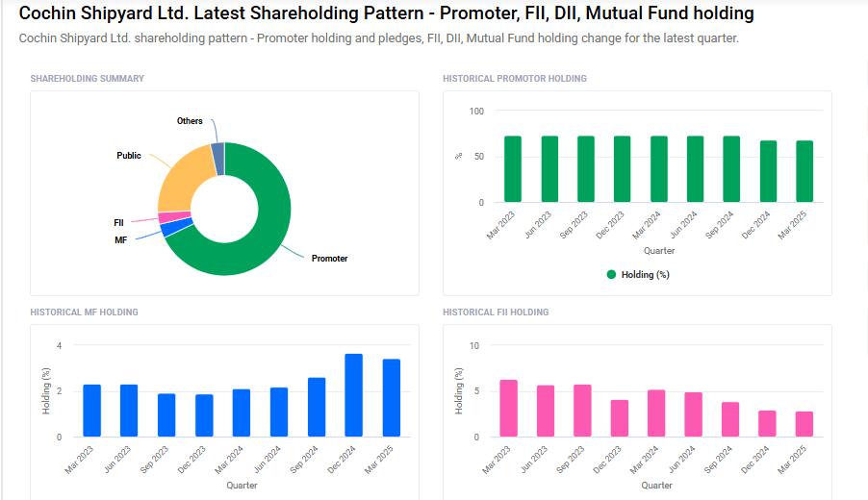Select MF holding bar for Jun 2024
868x500 pixels.
(x=279, y=412)
